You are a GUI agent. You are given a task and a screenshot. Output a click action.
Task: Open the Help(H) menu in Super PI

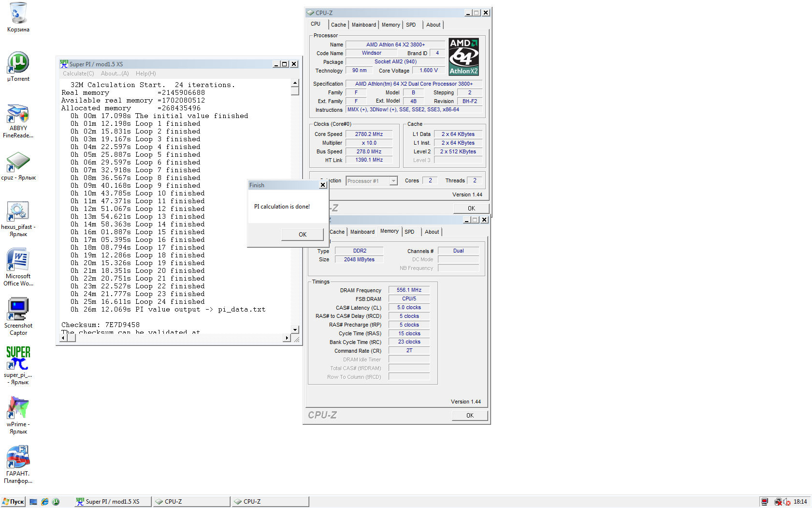[145, 74]
